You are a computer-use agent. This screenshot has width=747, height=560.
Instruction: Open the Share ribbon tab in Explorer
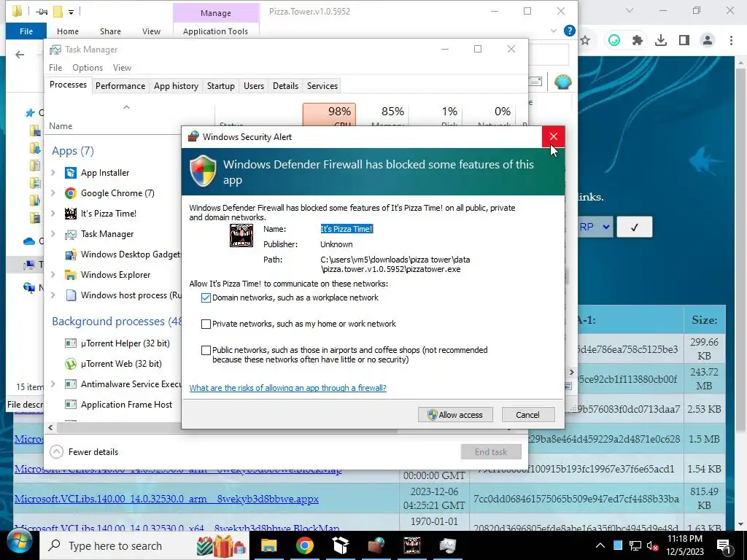pyautogui.click(x=110, y=31)
